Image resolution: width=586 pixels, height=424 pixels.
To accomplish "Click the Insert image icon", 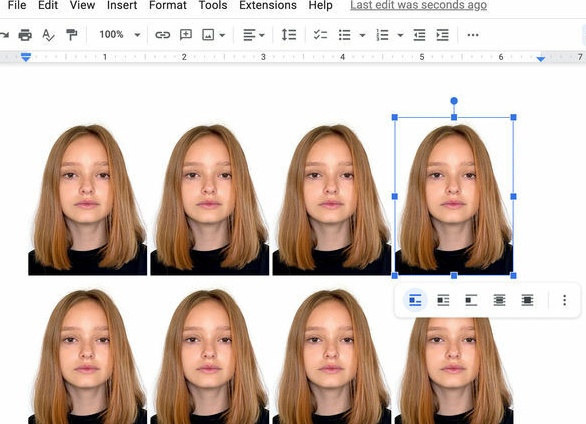I will [x=208, y=35].
